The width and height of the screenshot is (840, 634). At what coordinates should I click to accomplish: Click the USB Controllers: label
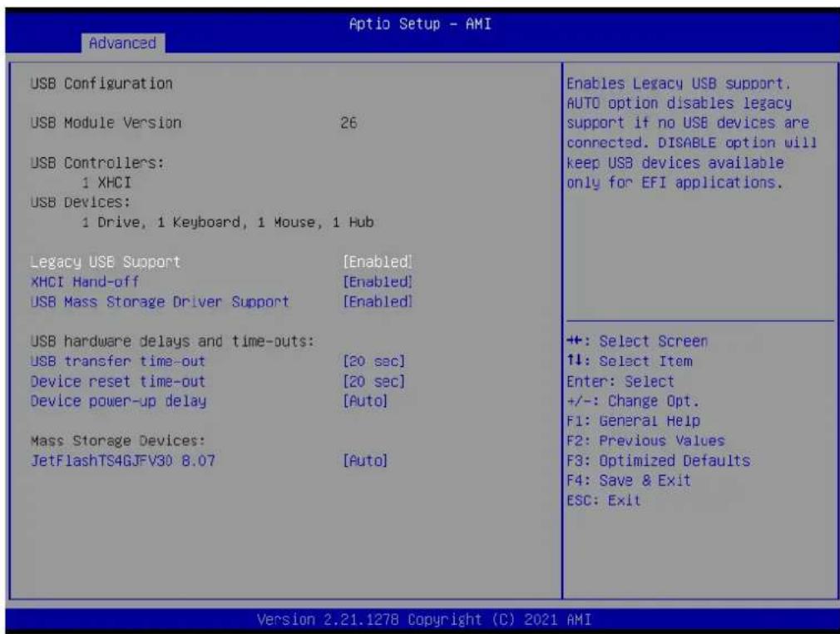tap(97, 162)
